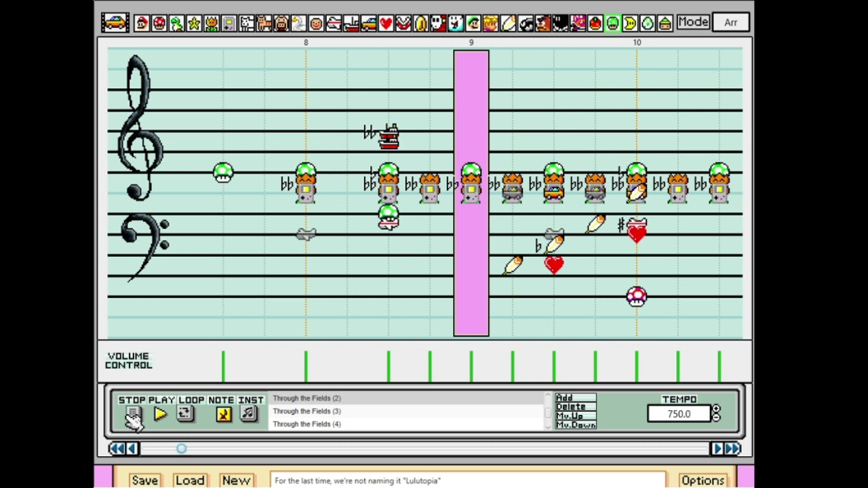The height and width of the screenshot is (488, 868).
Task: Play the song
Action: coord(160,414)
